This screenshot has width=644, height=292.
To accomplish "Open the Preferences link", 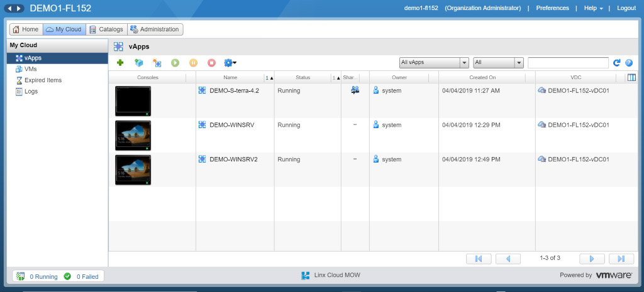I will point(552,8).
